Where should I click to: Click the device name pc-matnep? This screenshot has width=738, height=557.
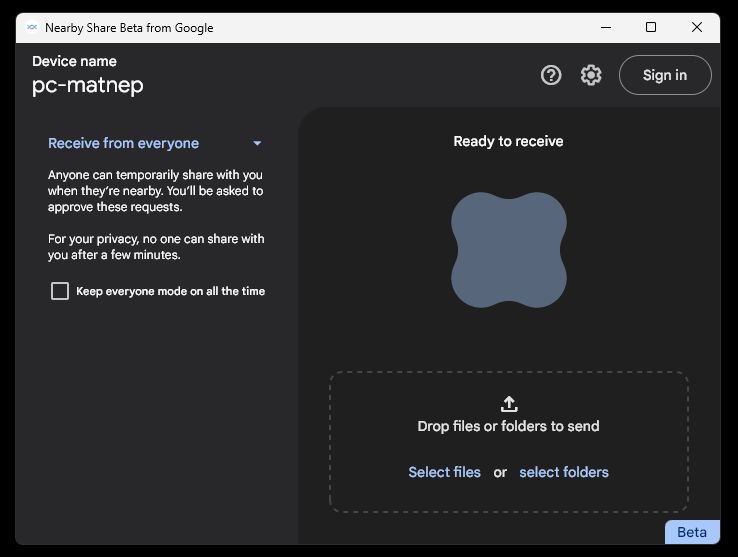(88, 86)
